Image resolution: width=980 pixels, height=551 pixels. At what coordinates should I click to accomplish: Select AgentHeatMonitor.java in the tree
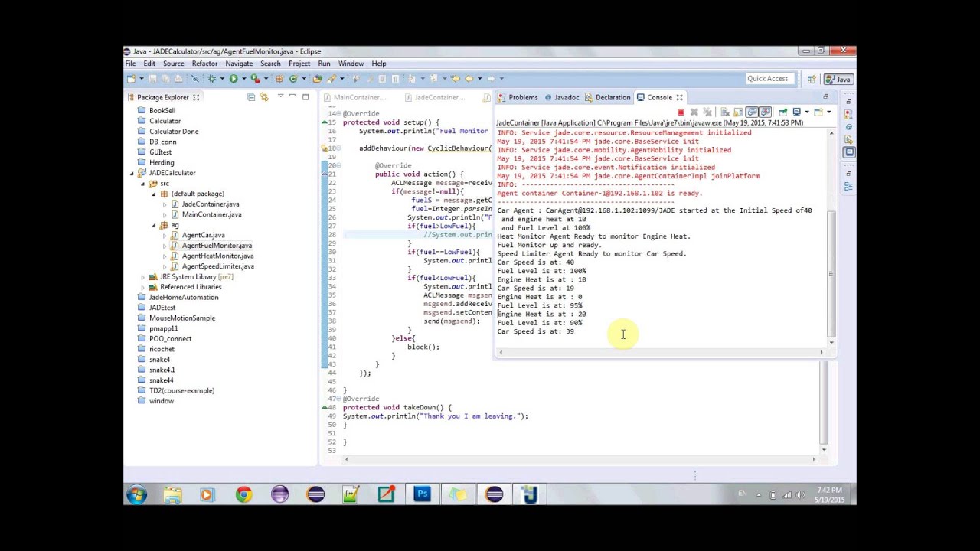(217, 256)
